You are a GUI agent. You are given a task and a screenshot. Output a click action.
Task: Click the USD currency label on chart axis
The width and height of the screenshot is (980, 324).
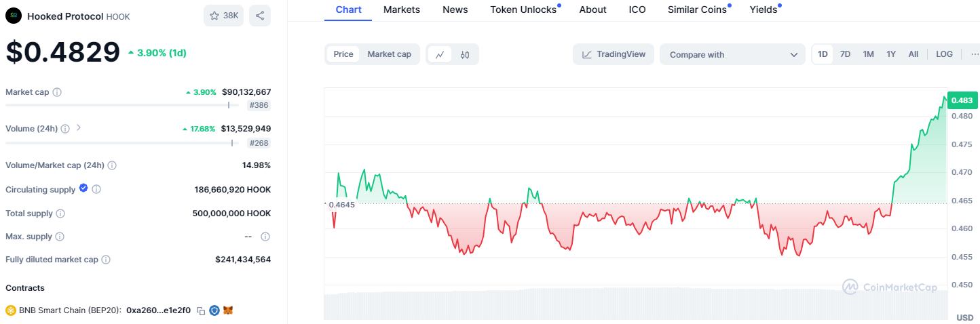(964, 317)
